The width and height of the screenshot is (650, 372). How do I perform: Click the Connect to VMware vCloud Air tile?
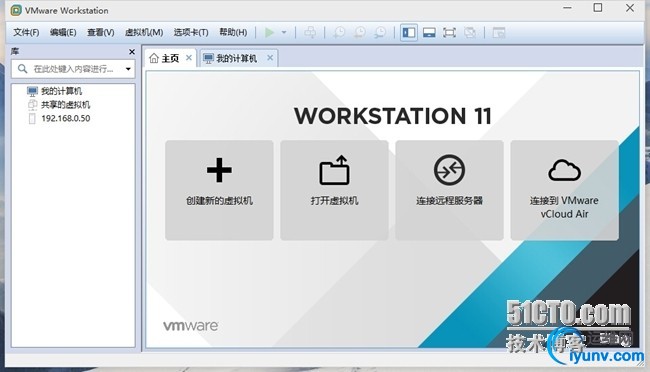[x=564, y=190]
